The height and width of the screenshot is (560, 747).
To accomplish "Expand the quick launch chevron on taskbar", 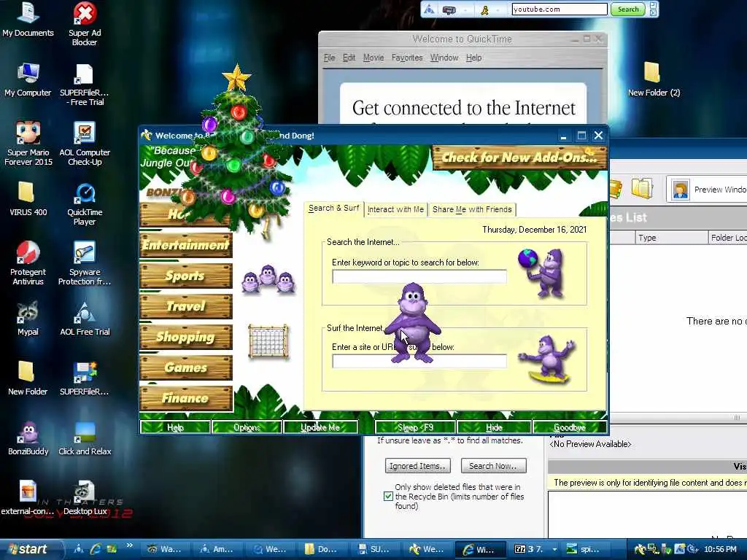I will [129, 545].
